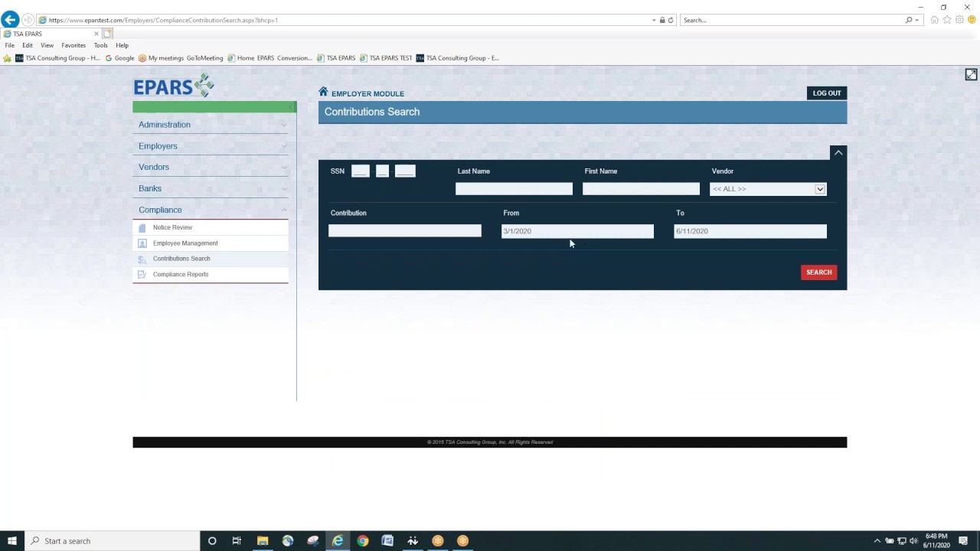The width and height of the screenshot is (980, 551).
Task: Click the first SSN segment box
Action: click(x=361, y=171)
